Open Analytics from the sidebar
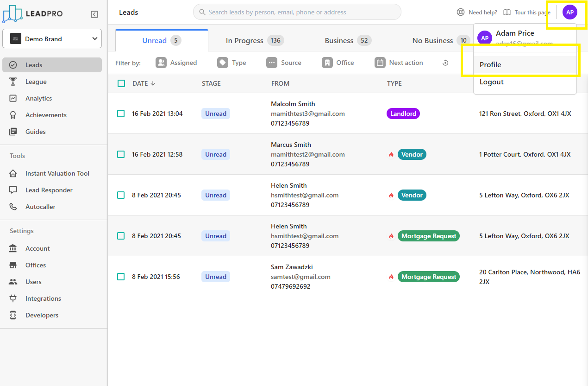 click(38, 98)
